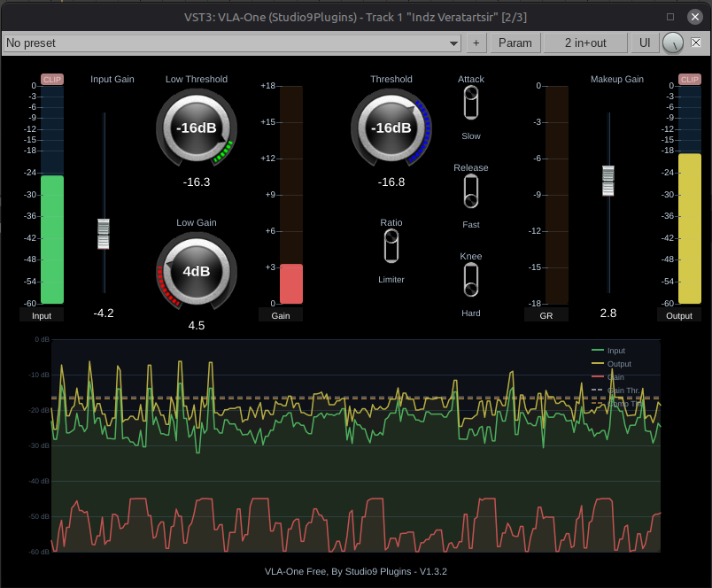Click the Makeup Gain value 2.8

[x=608, y=313]
